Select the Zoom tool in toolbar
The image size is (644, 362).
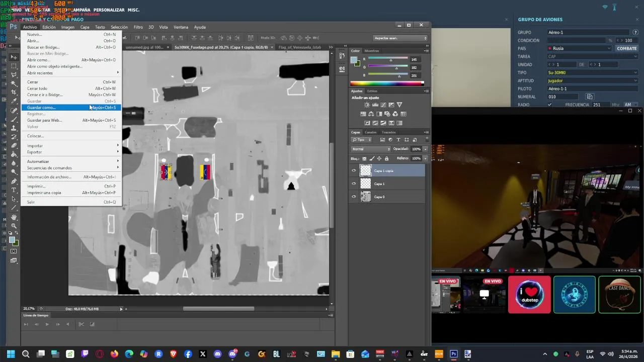point(14,225)
